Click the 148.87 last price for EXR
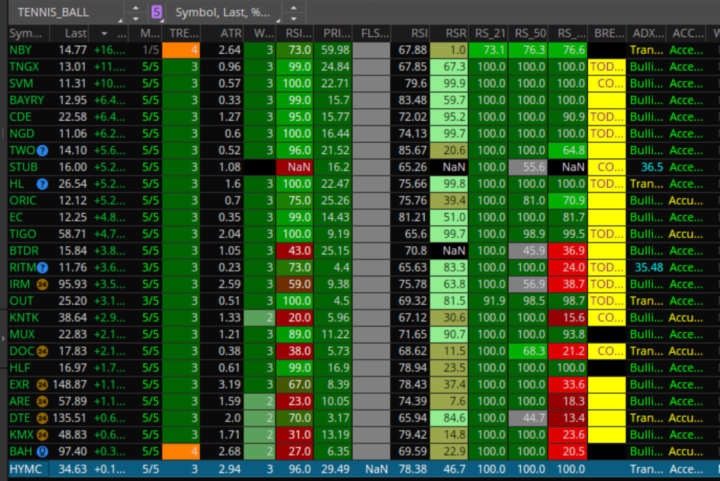The width and height of the screenshot is (720, 481). pos(70,385)
